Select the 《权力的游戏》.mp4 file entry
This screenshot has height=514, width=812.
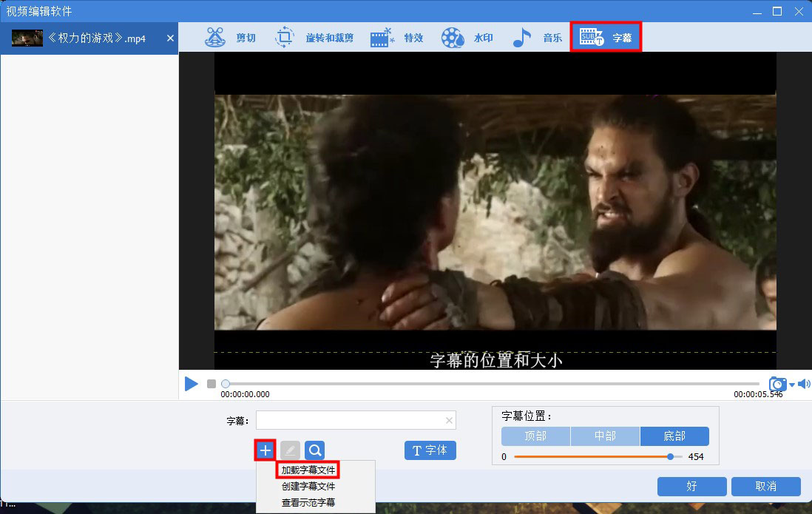89,38
